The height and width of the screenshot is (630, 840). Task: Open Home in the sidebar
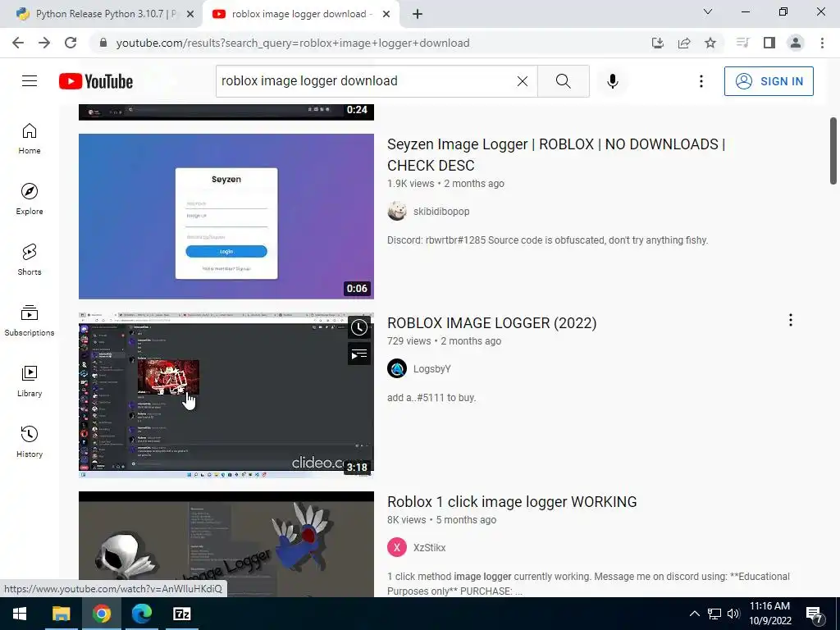(30, 139)
